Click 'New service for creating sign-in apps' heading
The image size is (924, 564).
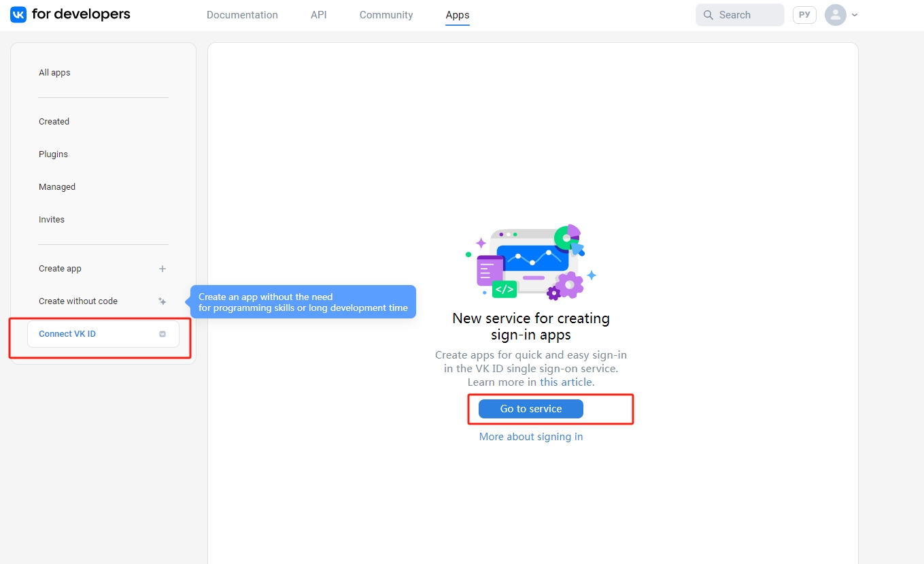click(x=531, y=327)
